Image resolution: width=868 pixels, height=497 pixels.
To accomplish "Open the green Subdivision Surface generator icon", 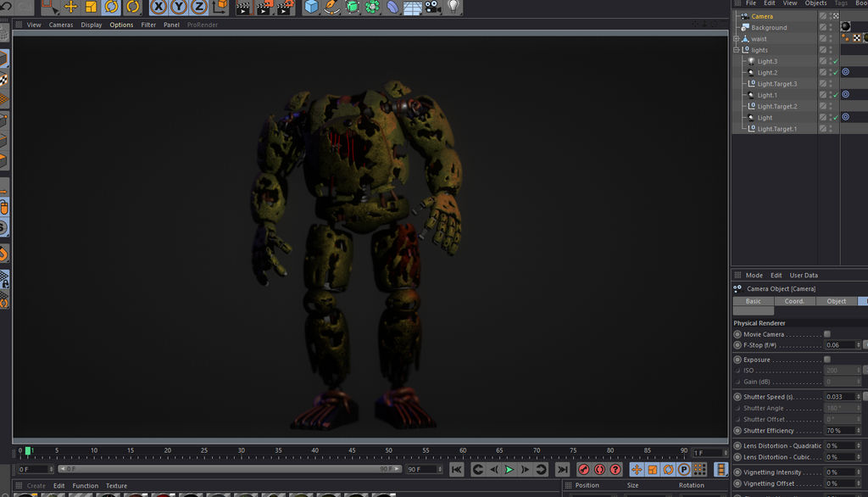I will [352, 7].
